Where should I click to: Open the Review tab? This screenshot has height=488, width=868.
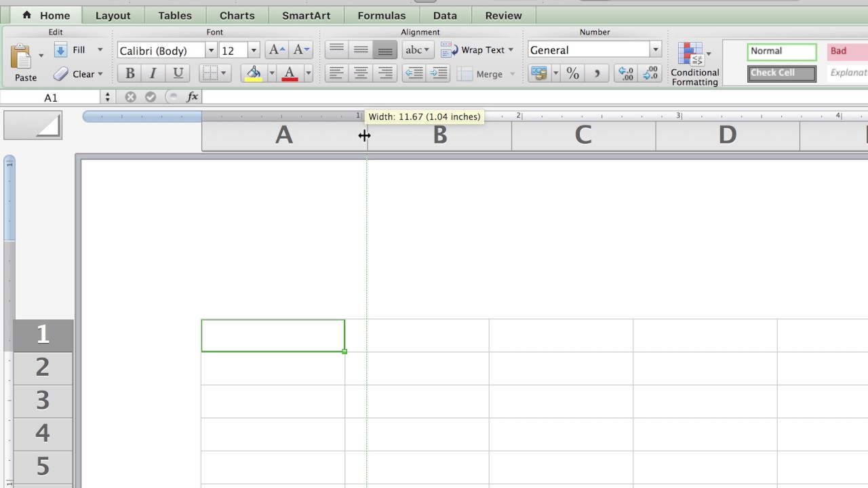click(503, 15)
